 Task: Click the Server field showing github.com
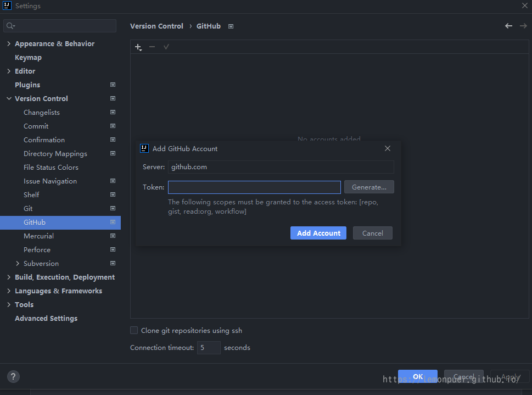pos(281,167)
